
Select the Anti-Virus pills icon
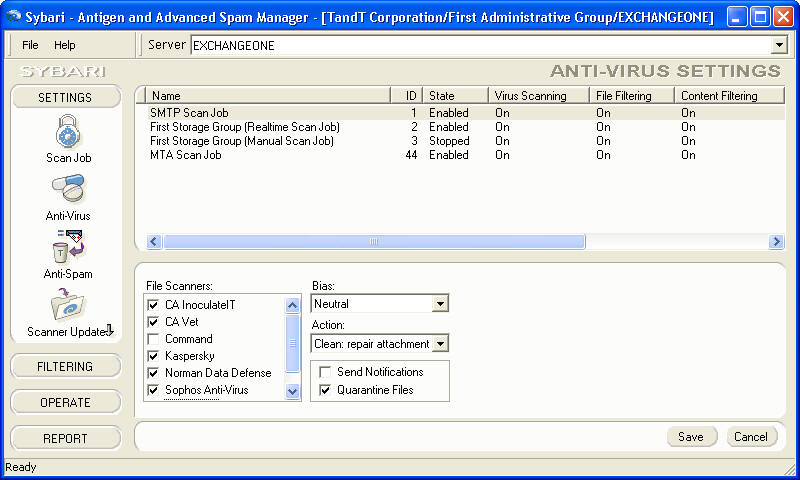[x=68, y=188]
